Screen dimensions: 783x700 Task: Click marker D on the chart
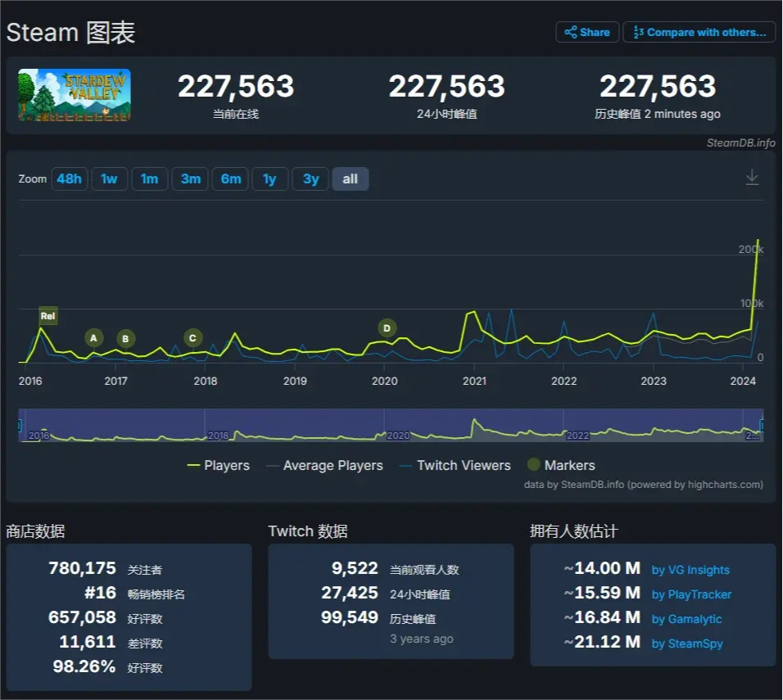[387, 328]
